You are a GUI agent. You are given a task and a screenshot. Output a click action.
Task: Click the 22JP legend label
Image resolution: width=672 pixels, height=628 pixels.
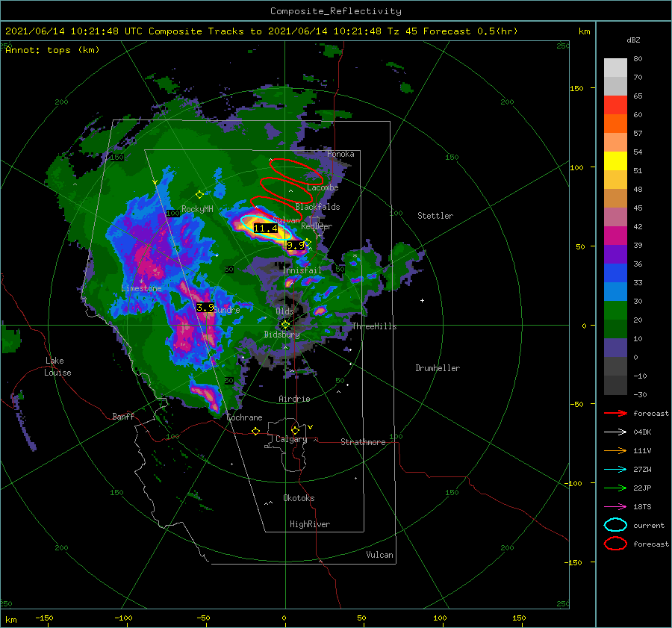point(642,488)
